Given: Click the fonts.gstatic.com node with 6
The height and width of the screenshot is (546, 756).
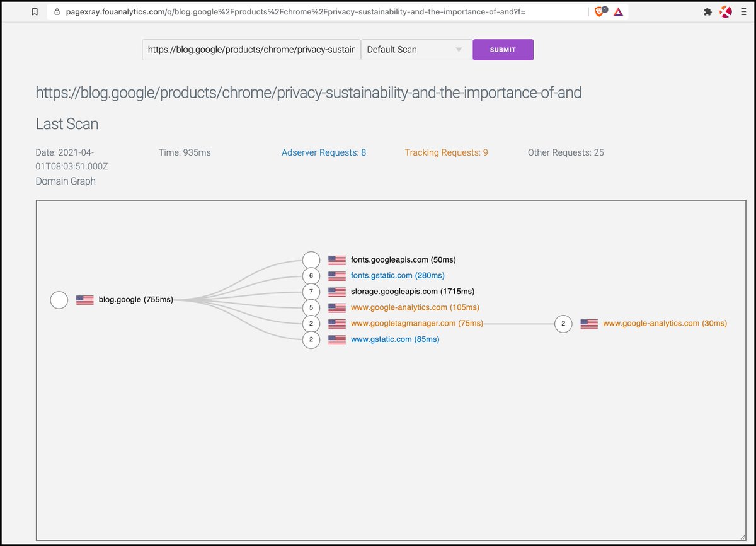Looking at the screenshot, I should tap(311, 276).
